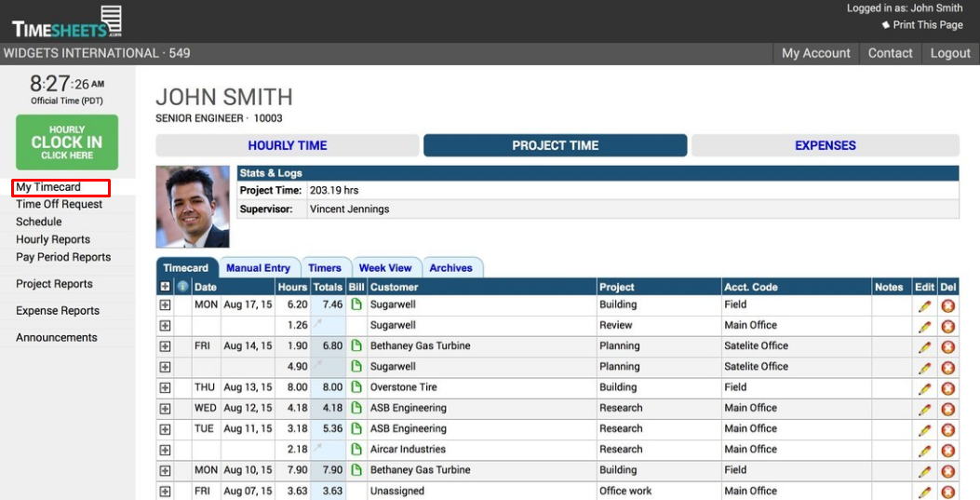Expand the Aug 07 Unassigned row
The image size is (980, 500).
[165, 492]
